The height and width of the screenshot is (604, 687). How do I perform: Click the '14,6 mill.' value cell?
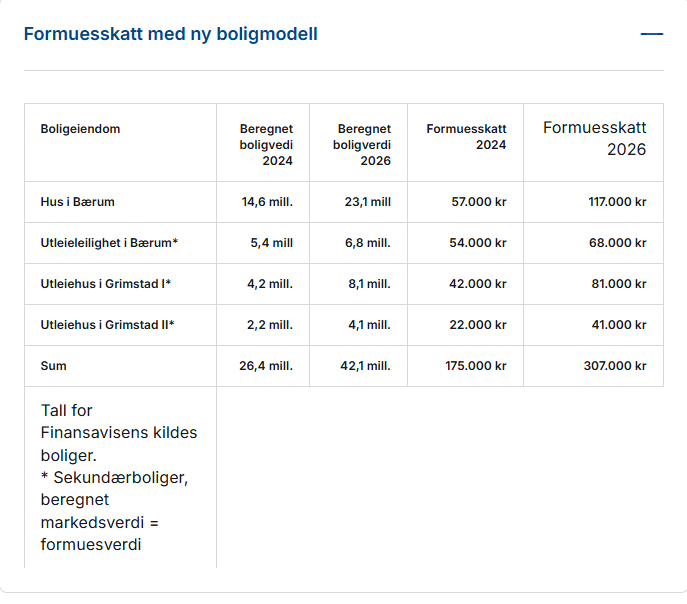click(x=267, y=202)
